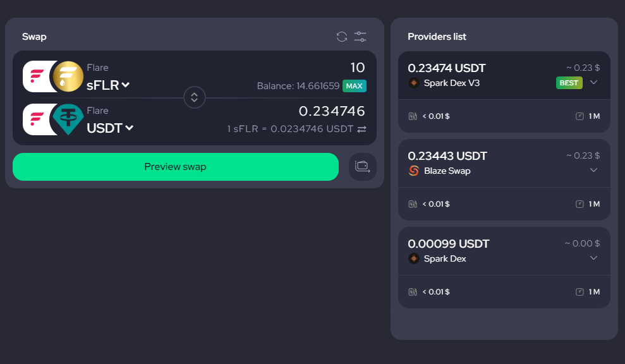Expand the 0.00099 USDT Spark Dex details

point(593,258)
